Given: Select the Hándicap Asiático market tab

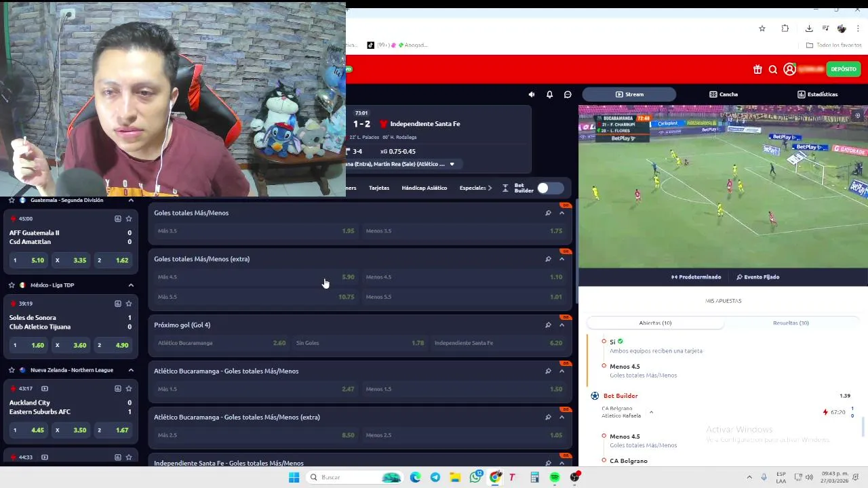Looking at the screenshot, I should click(424, 188).
